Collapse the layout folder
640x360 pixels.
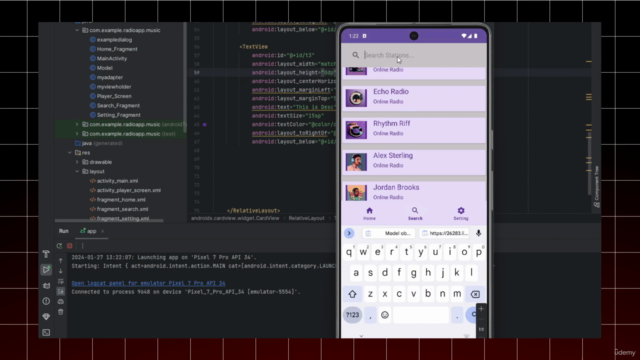[77, 171]
